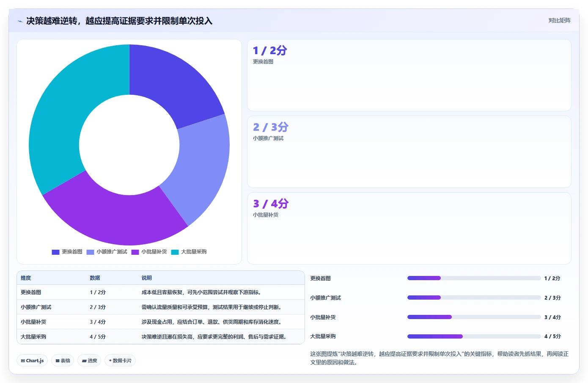Click the 1 / 2分 card value
Screen dimensions: 588x383
click(270, 51)
